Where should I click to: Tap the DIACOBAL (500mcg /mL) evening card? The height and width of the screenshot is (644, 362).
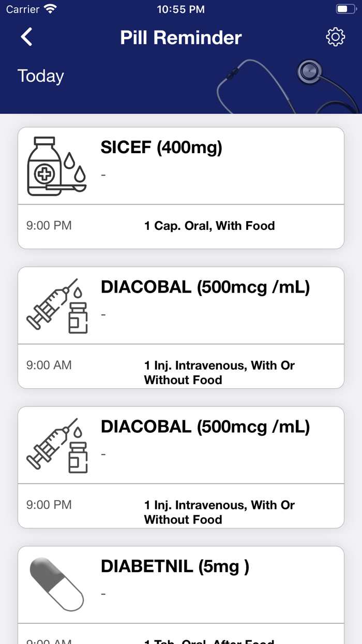(x=181, y=445)
